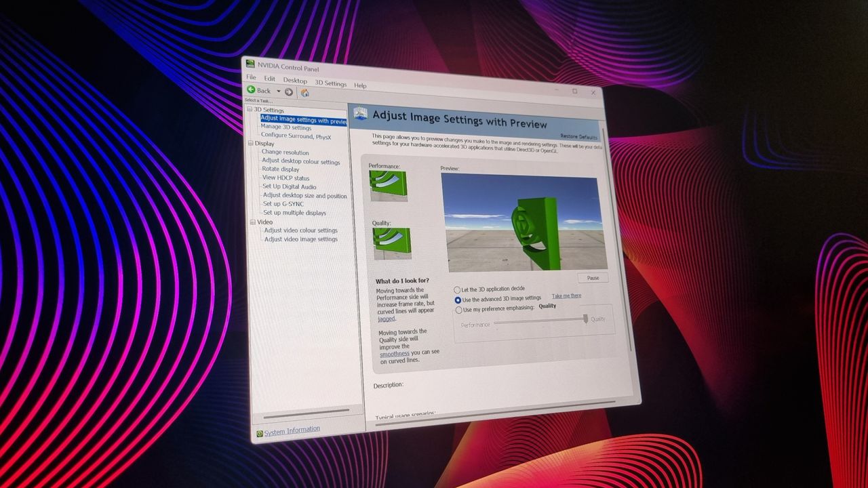Click the Performance sample thumbnail
Viewport: 868px width, 488px height.
click(x=388, y=185)
